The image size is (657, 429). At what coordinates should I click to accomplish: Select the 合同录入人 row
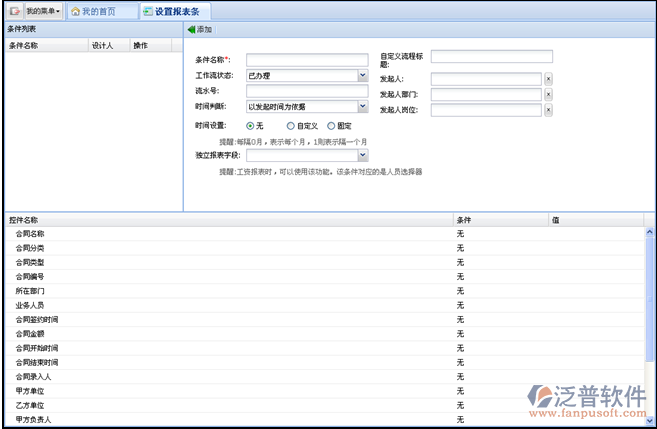(x=325, y=376)
